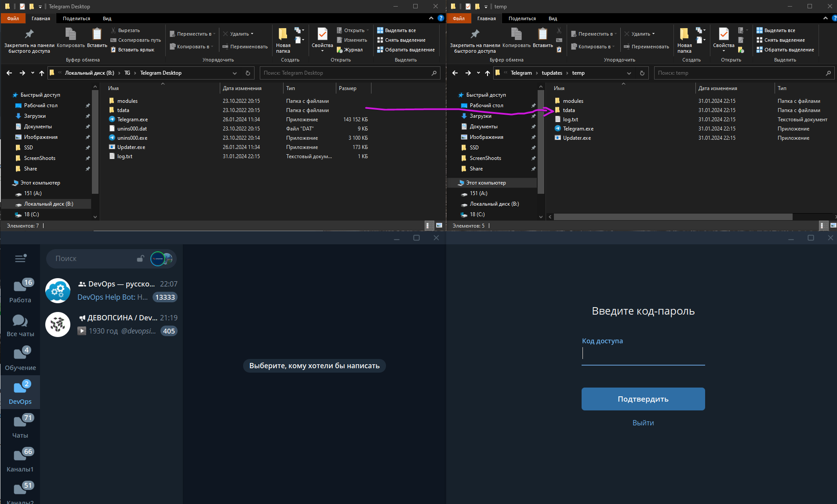Click Закрепить на панели in Telegram Desktop window
This screenshot has width=837, height=504.
(x=29, y=41)
